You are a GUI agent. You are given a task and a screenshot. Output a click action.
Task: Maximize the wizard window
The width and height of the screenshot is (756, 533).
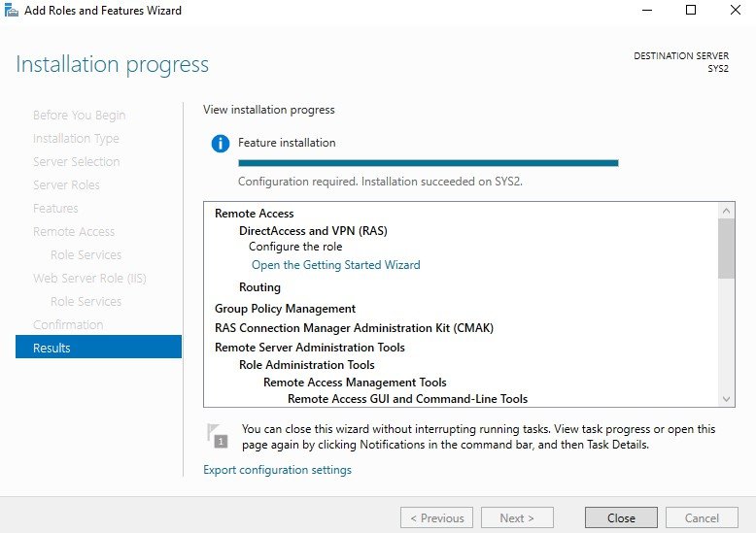[691, 10]
